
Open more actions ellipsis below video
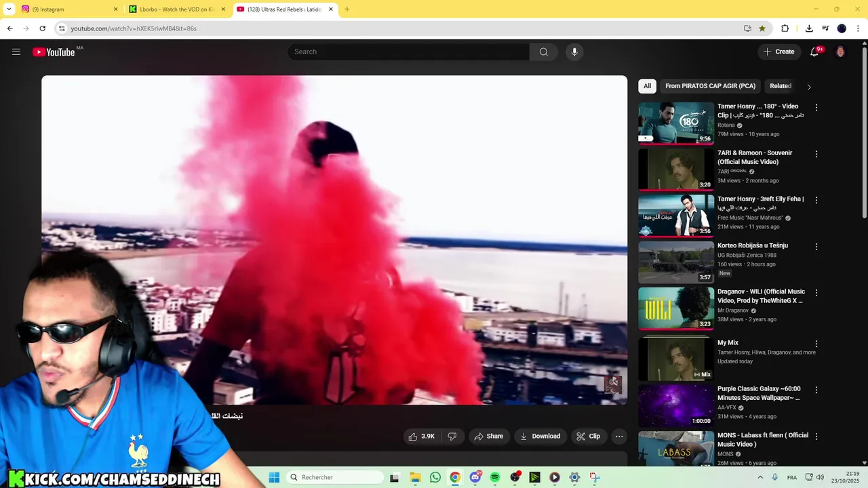[x=619, y=436]
